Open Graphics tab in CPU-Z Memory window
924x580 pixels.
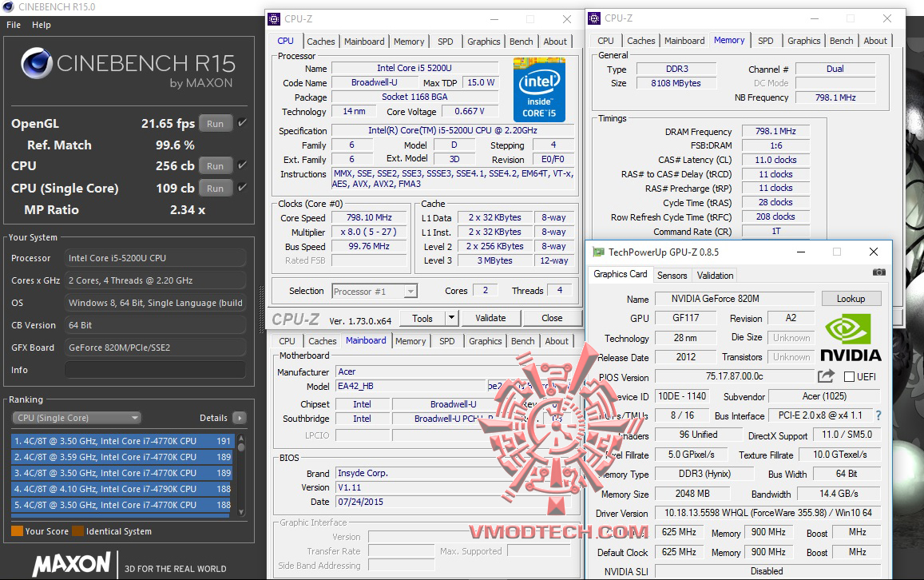click(803, 41)
